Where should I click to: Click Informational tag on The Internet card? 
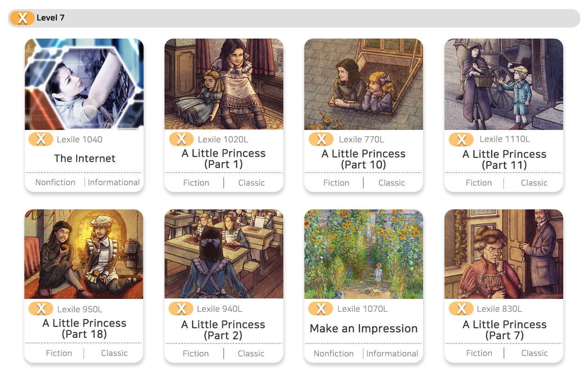tap(113, 182)
